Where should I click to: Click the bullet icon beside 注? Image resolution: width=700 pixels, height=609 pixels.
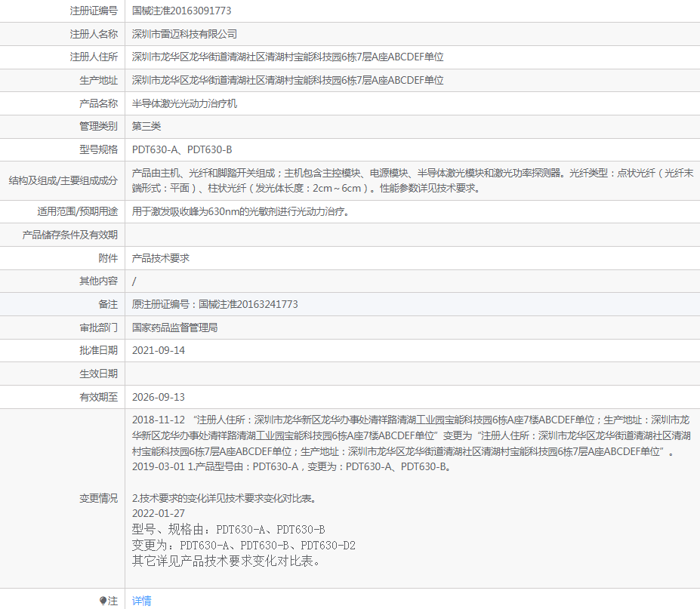pos(103,601)
